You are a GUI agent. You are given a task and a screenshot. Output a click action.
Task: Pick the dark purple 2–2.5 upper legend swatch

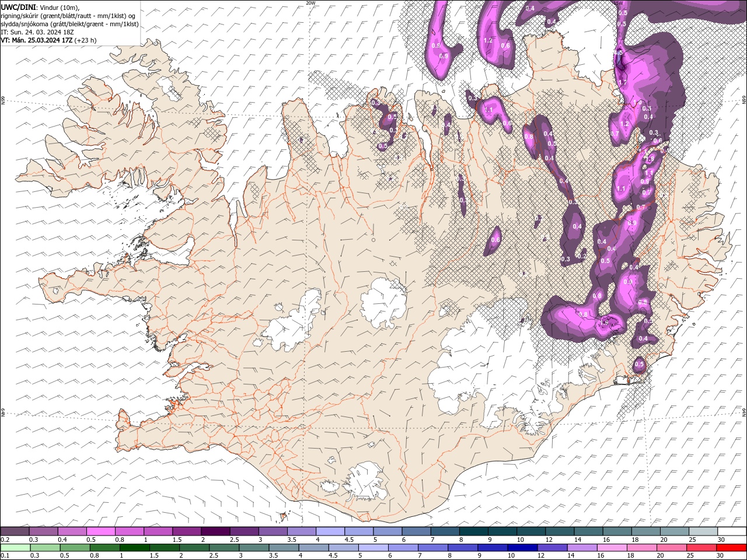click(215, 531)
